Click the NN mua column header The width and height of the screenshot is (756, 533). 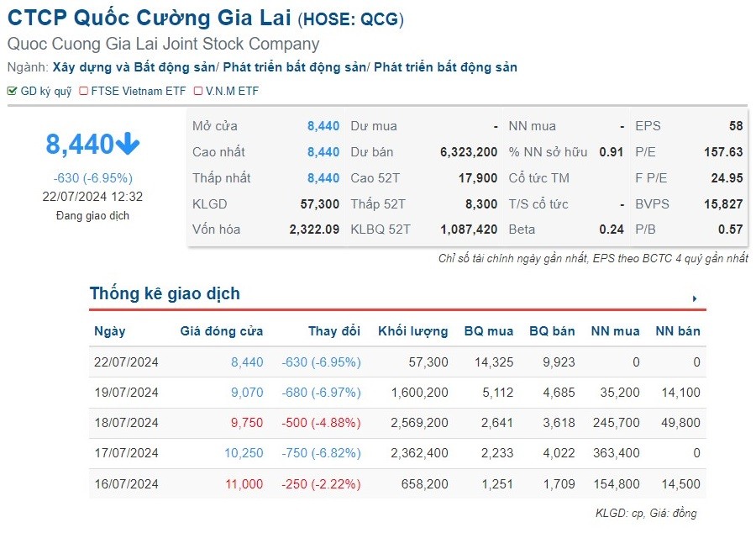pos(615,331)
